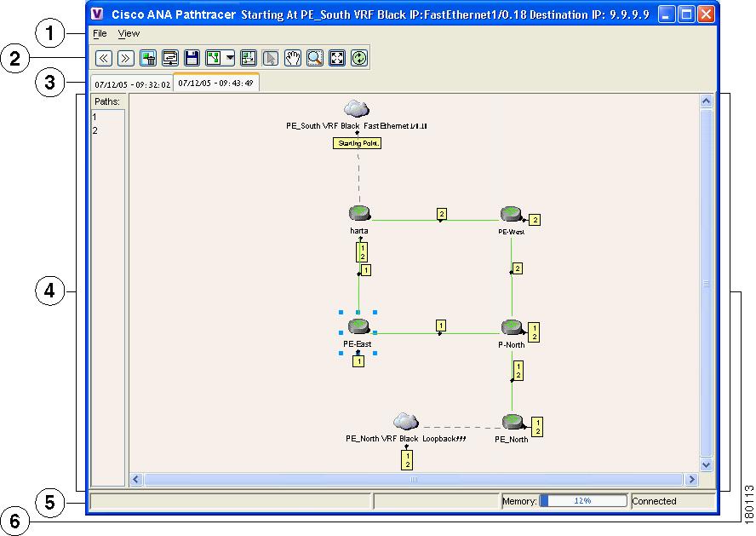
Task: Click the Memory 12% progress bar
Action: pos(583,501)
